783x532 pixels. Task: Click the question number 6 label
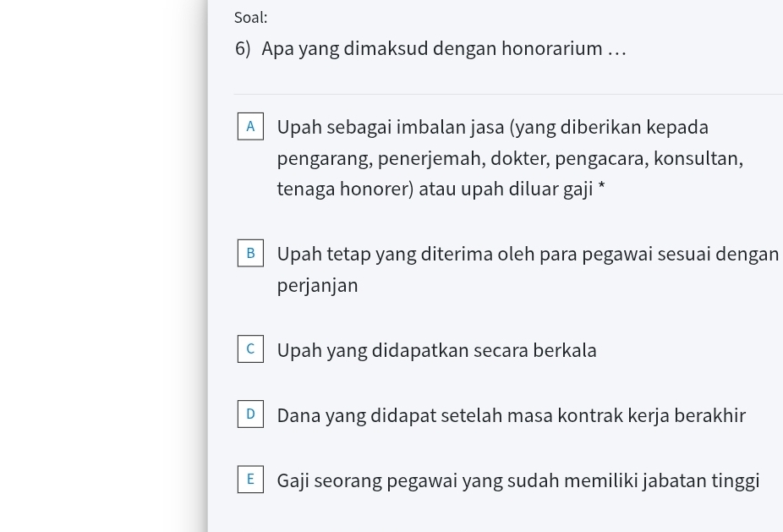240,48
